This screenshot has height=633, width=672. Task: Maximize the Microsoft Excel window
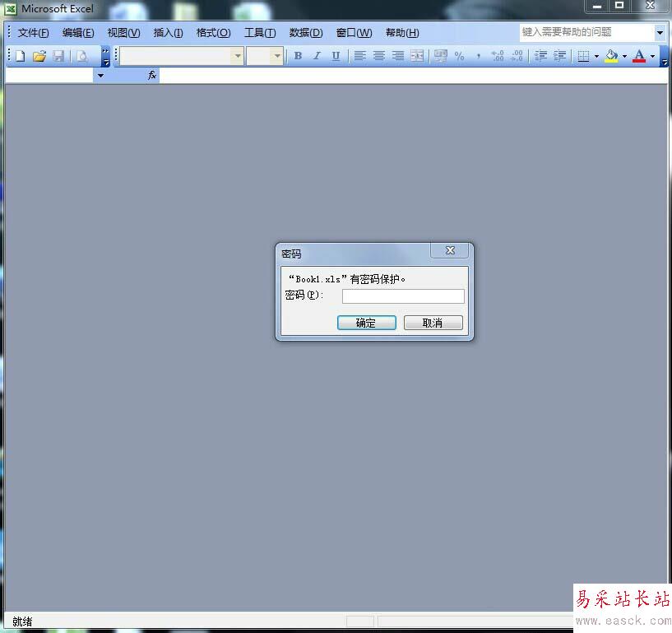(x=619, y=6)
